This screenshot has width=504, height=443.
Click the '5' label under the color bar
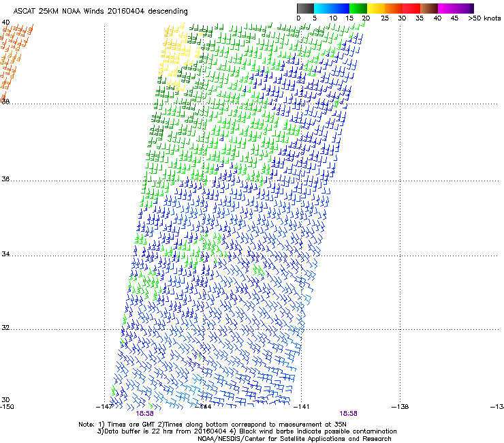click(x=315, y=18)
